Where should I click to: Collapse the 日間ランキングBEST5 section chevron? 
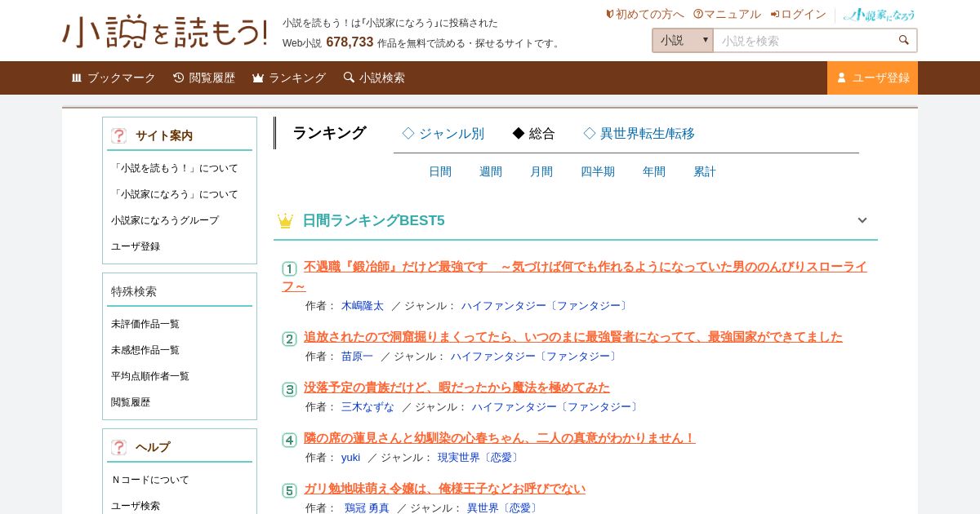(862, 220)
